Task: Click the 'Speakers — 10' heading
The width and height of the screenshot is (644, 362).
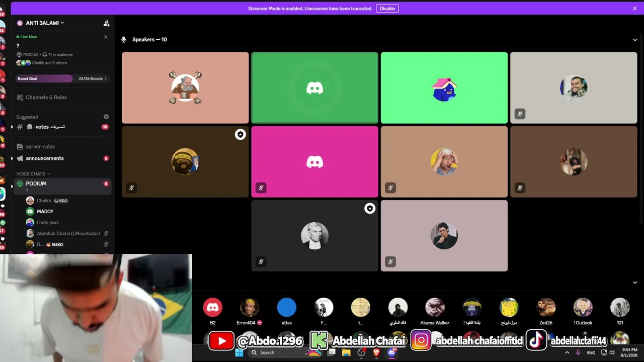Action: (149, 40)
